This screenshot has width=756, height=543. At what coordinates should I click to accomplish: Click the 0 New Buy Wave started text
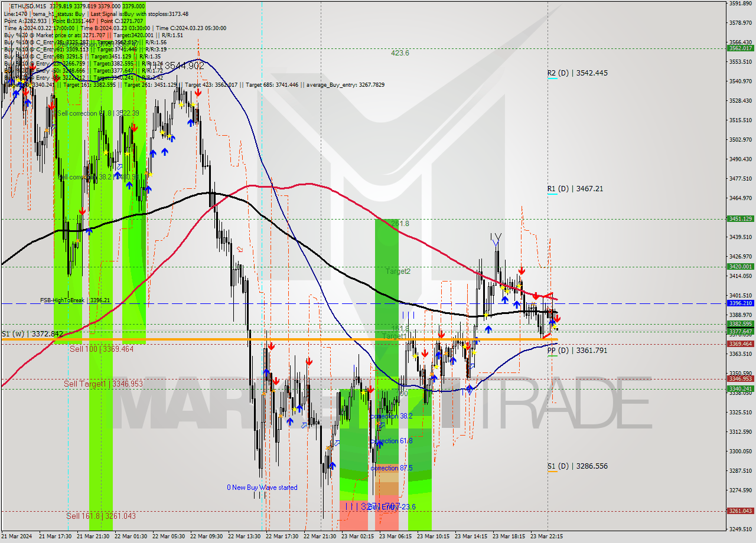(x=262, y=488)
